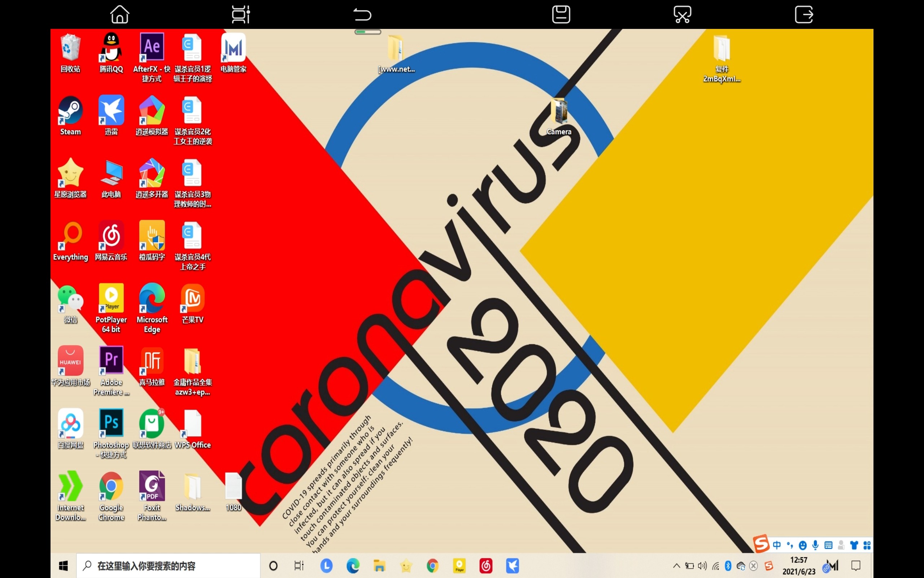This screenshot has height=578, width=924.
Task: Open the Recycle Bin (回收站) icon
Action: (x=70, y=47)
